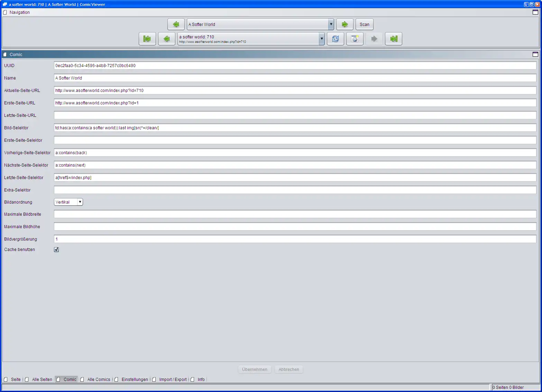Screen dimensions: 542x392
Task: Show the Info tab
Action: [198, 379]
